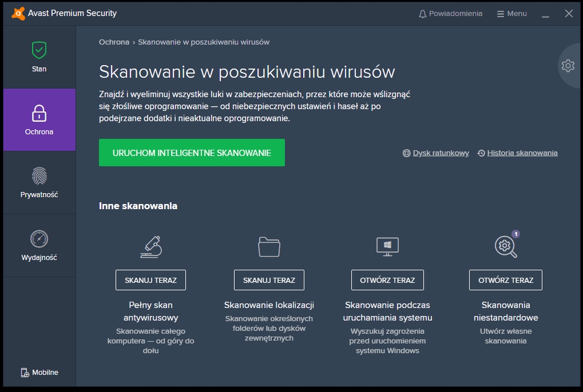Click the Skanowanie lokalizacji title
Image resolution: width=583 pixels, height=392 pixels.
(x=269, y=305)
